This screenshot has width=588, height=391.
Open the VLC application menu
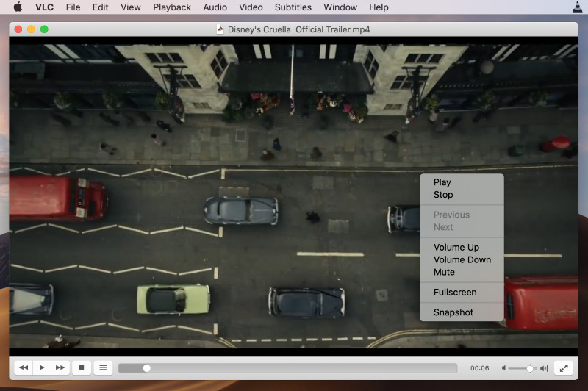tap(44, 7)
